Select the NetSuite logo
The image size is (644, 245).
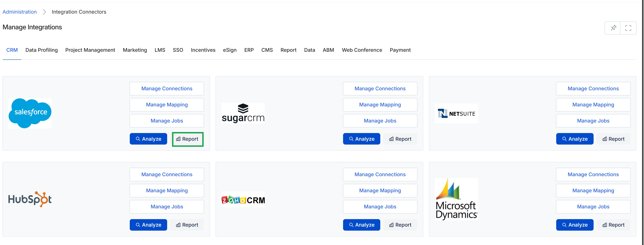[x=456, y=113]
